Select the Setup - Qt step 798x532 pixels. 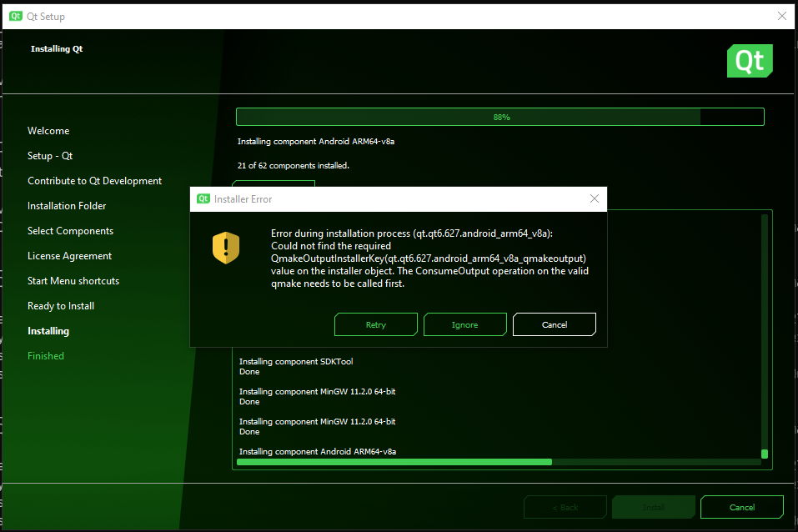coord(50,156)
